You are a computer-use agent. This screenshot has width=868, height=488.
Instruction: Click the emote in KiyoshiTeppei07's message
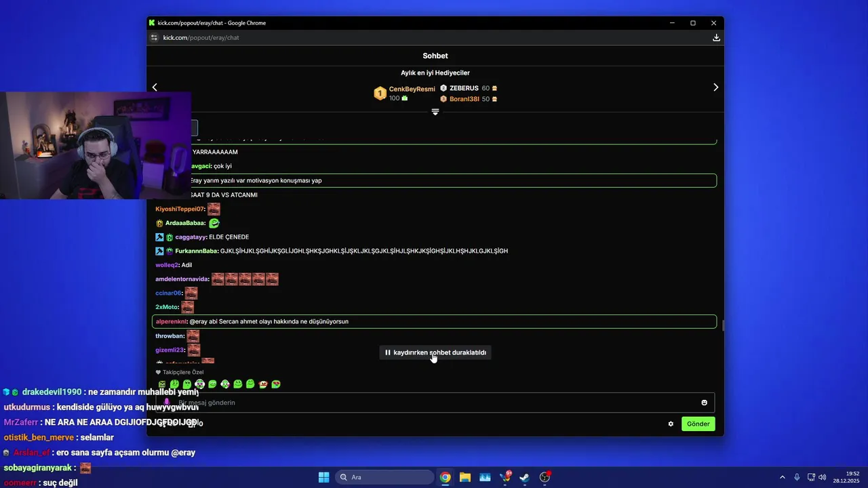(214, 209)
